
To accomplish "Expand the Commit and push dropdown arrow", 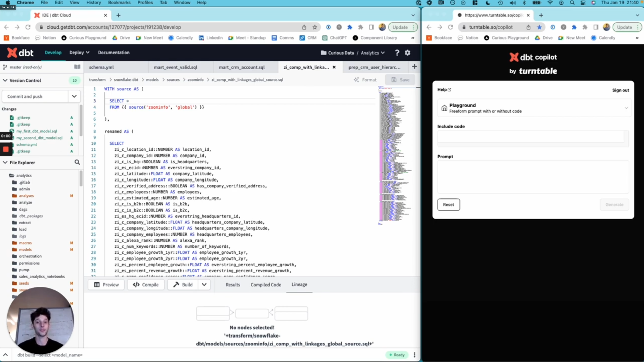I will (x=74, y=96).
